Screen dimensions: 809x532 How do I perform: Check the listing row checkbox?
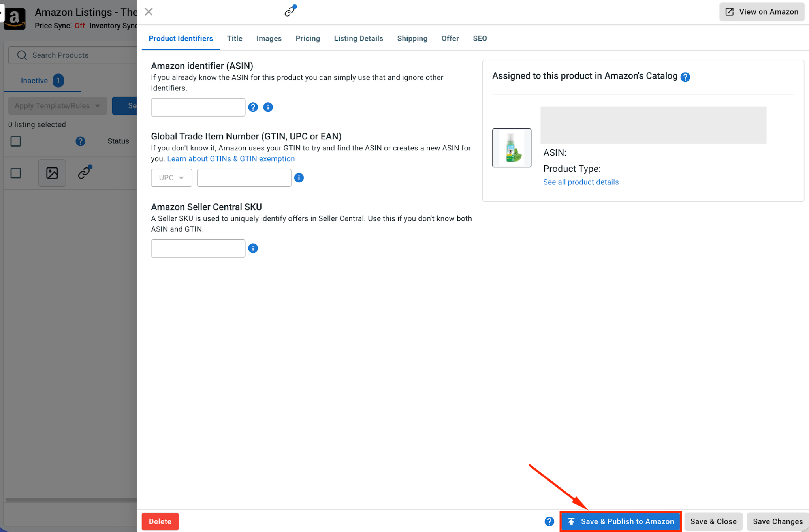tap(16, 173)
